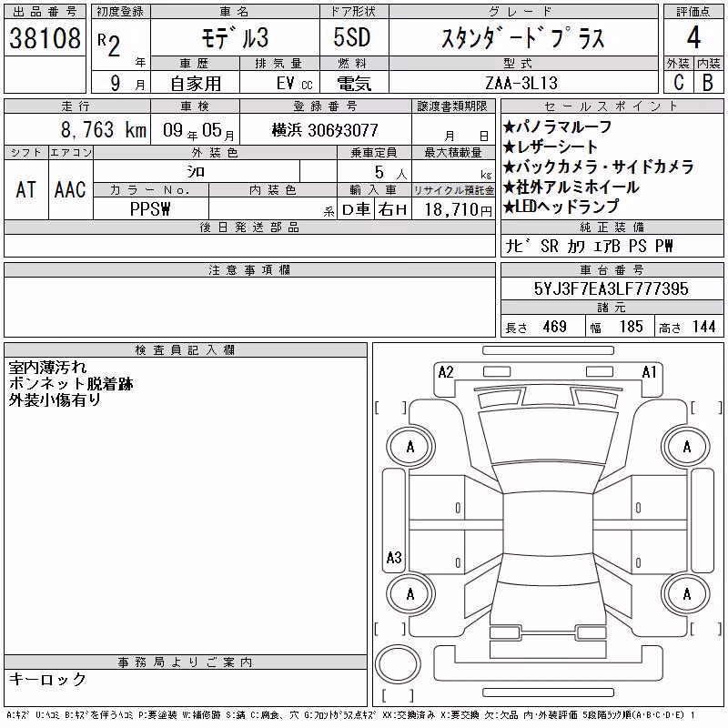This screenshot has width=728, height=728.
Task: Select the equipment line ナビ SR カワ エアB PS PW
Action: [x=589, y=246]
